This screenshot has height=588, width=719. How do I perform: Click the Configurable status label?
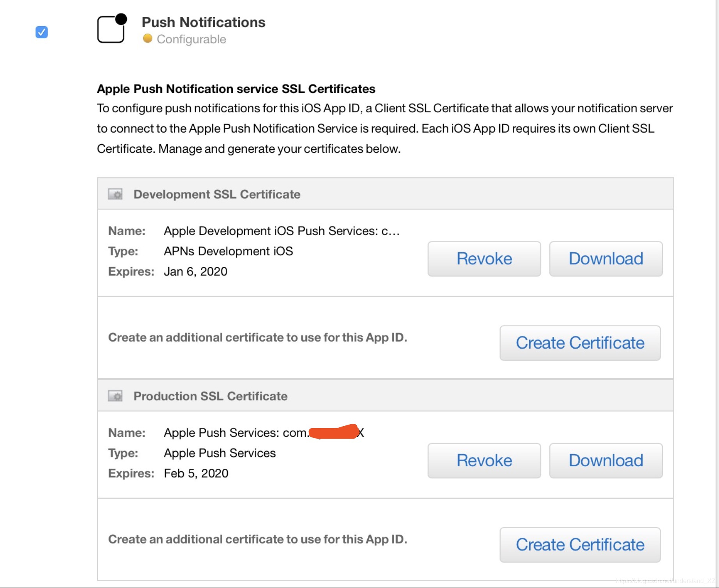click(191, 39)
